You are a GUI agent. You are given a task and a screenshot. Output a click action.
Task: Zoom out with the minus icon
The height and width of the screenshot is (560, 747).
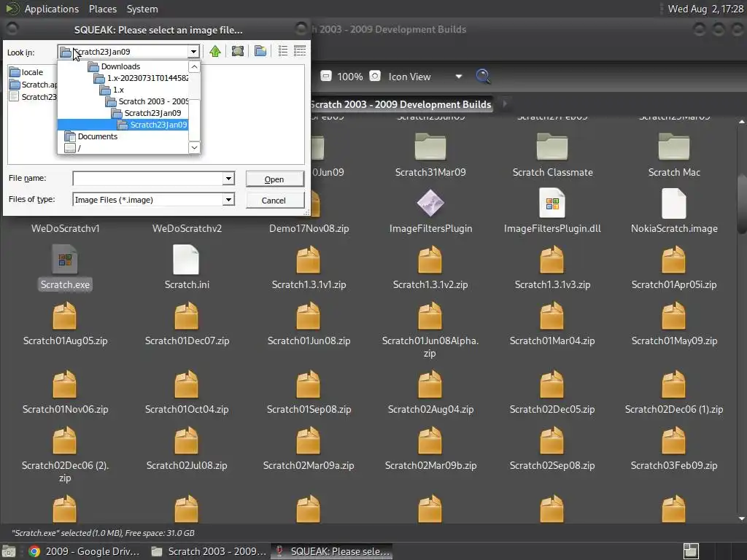pyautogui.click(x=326, y=76)
